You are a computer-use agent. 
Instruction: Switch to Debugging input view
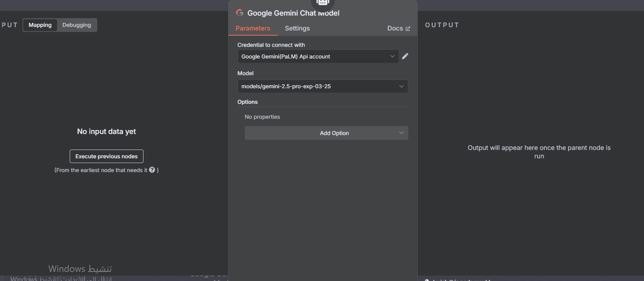[77, 25]
